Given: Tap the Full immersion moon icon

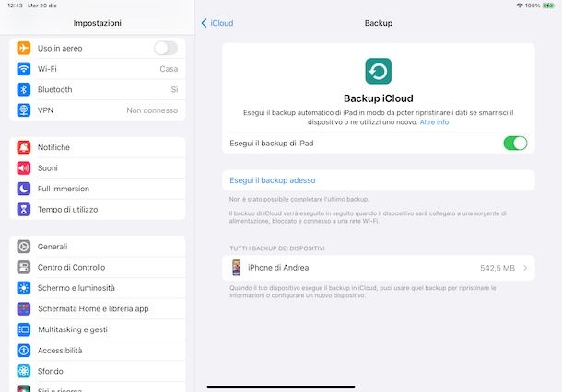Looking at the screenshot, I should pyautogui.click(x=24, y=189).
